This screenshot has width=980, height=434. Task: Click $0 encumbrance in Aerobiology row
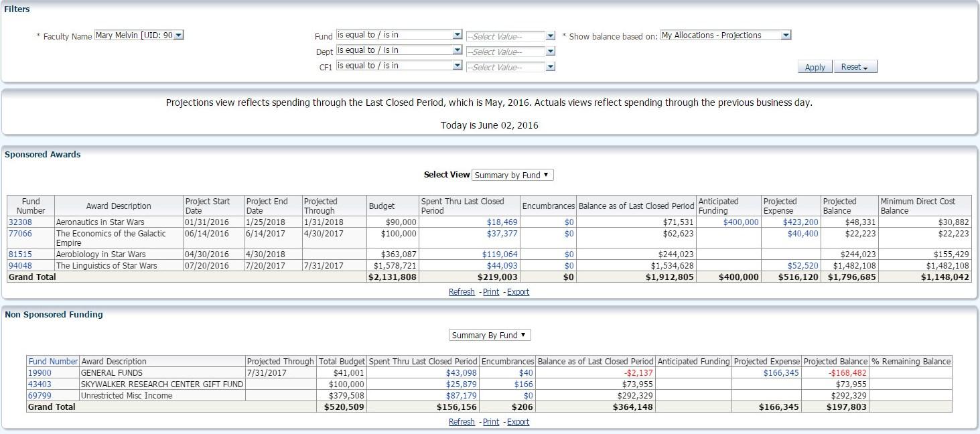(569, 255)
